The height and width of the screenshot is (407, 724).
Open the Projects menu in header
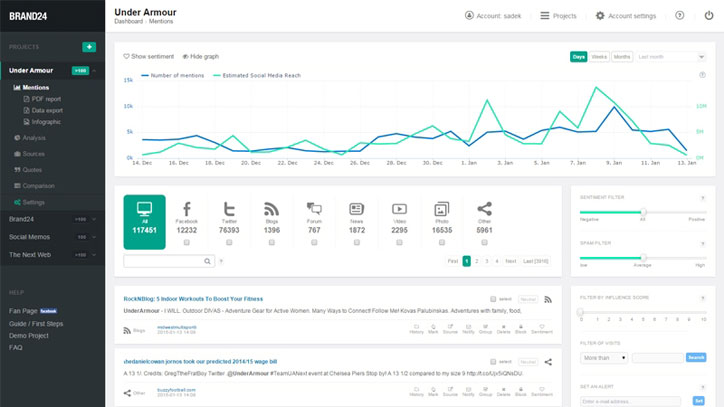tap(558, 16)
